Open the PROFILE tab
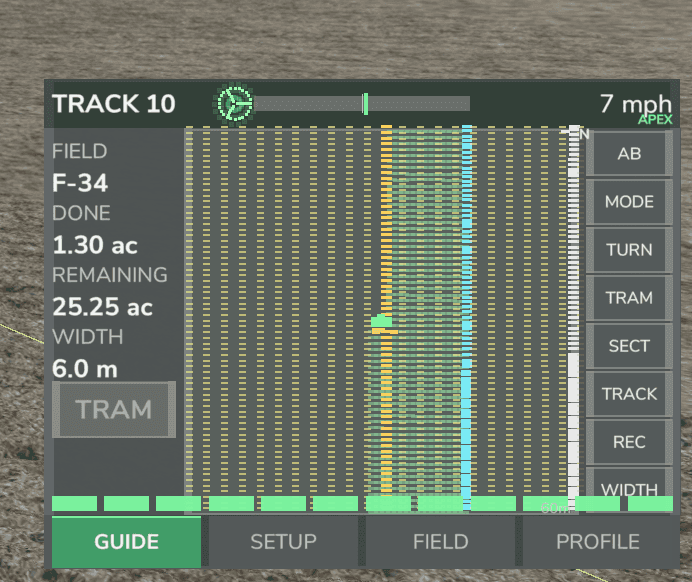This screenshot has height=582, width=692. click(598, 541)
